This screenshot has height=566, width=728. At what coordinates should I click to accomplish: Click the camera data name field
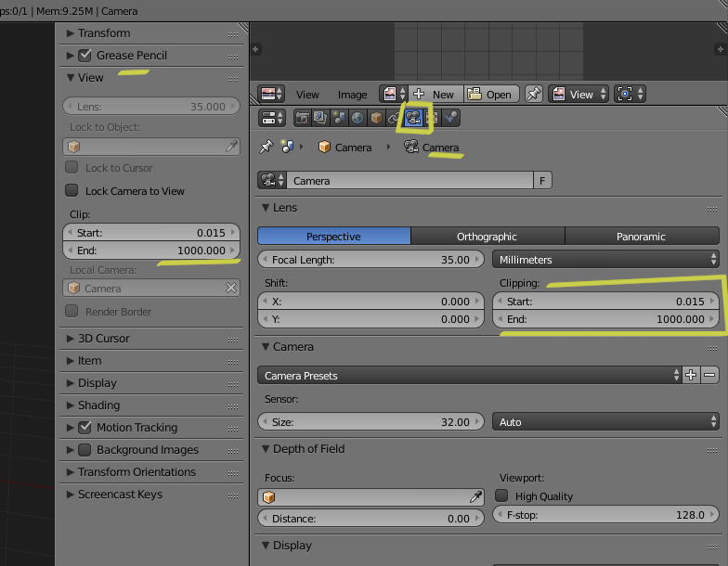click(409, 181)
